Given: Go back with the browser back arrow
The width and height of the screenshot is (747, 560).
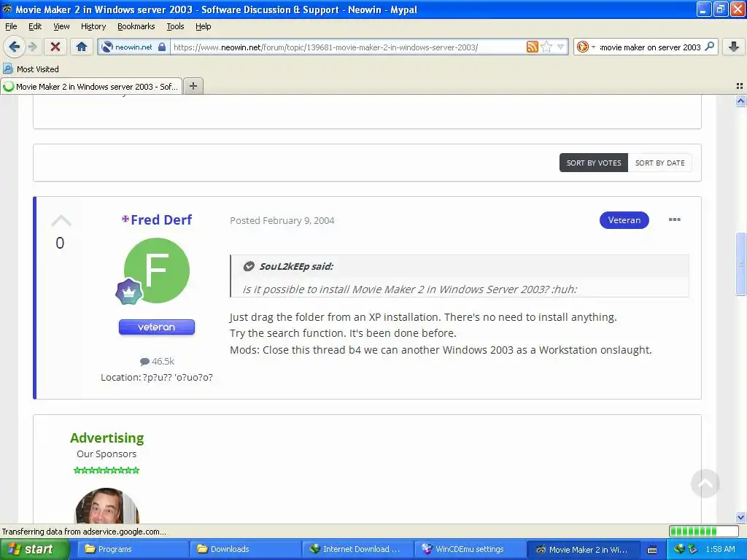Looking at the screenshot, I should coord(15,47).
